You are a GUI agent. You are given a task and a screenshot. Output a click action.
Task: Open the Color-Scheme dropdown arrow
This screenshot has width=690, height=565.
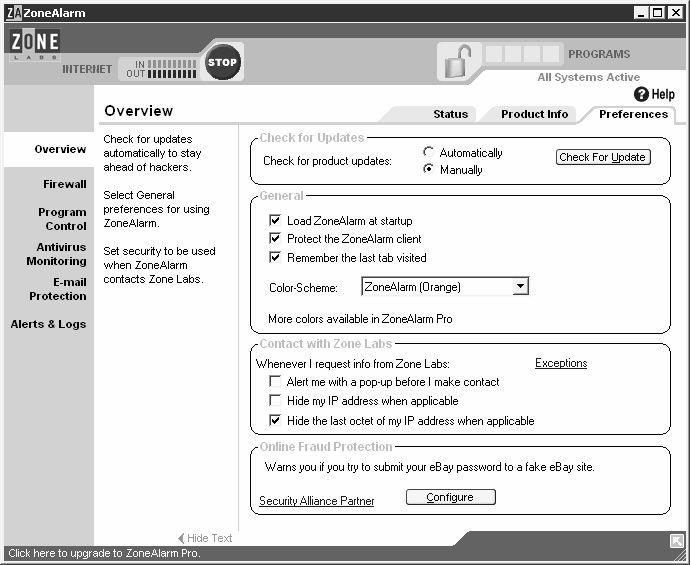[x=520, y=286]
